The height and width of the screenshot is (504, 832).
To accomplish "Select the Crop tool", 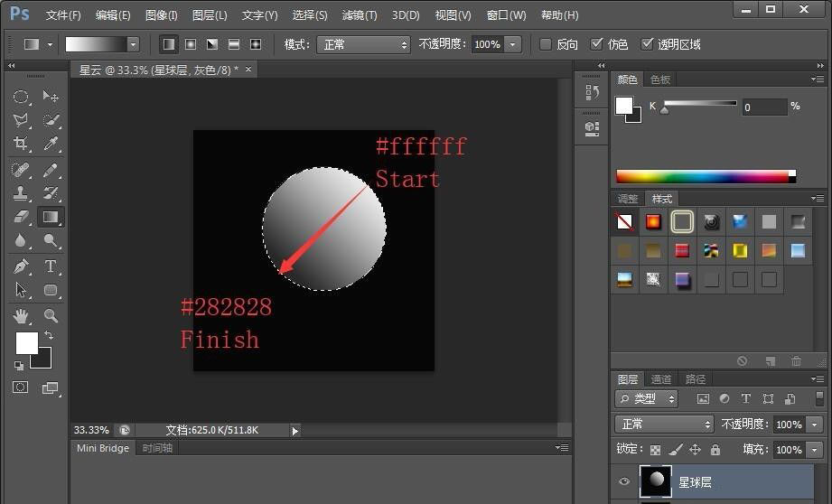I will coord(21,144).
